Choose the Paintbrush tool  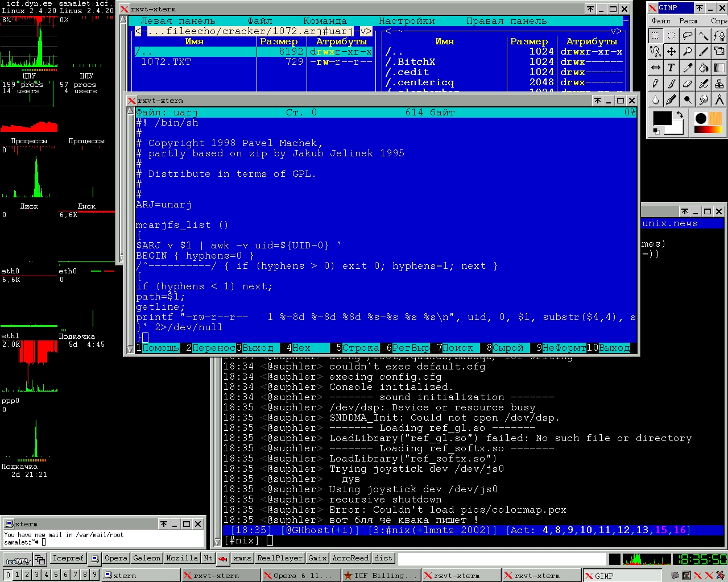pyautogui.click(x=672, y=83)
